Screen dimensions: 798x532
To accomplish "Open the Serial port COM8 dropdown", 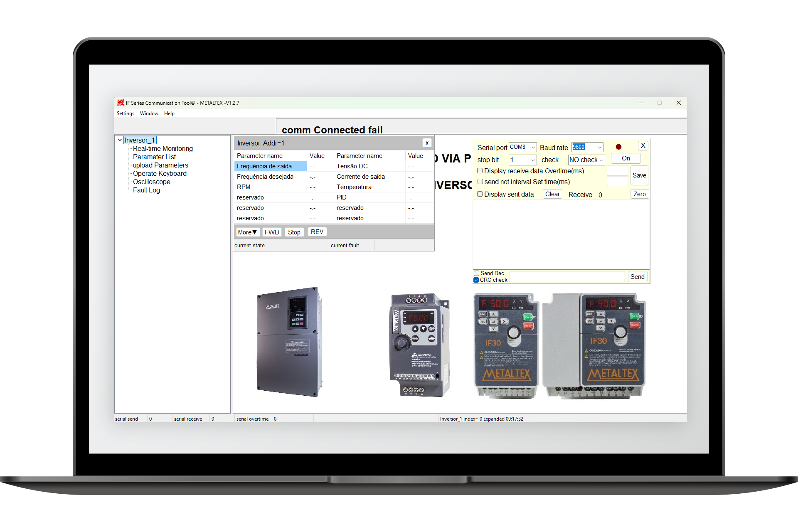I will pyautogui.click(x=523, y=147).
